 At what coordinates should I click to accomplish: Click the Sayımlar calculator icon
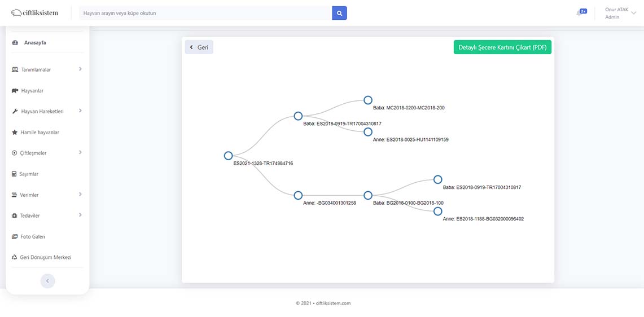pyautogui.click(x=14, y=174)
